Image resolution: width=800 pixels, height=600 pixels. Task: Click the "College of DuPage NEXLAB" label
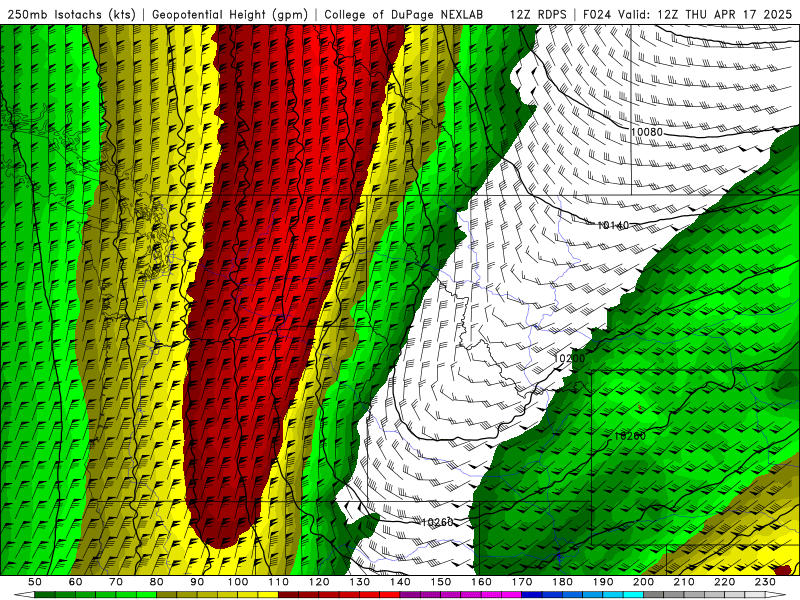[x=404, y=15]
